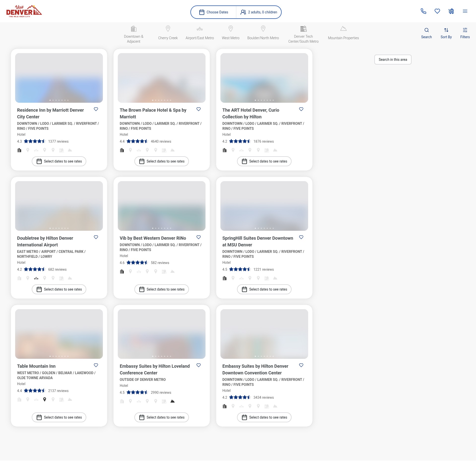Select the Mountain Properties tab
Screen dimensions: 476x461
click(343, 33)
